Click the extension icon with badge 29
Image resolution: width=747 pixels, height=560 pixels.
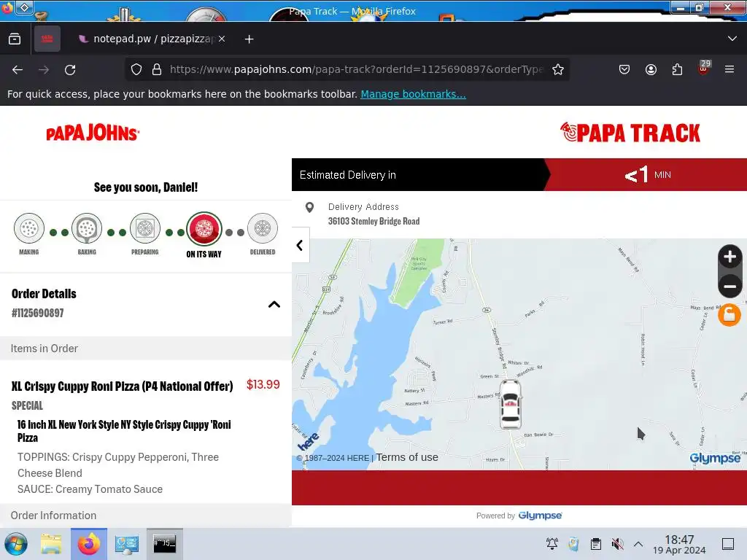[704, 68]
